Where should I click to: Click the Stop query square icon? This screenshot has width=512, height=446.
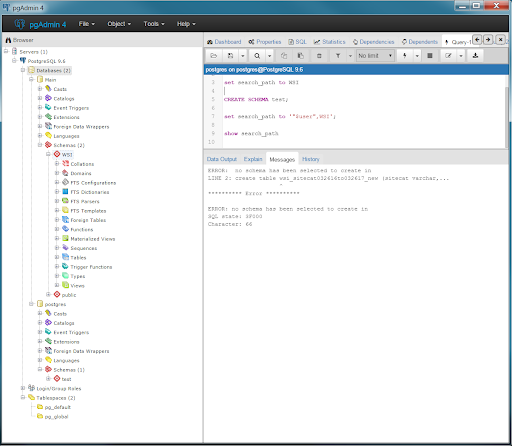click(x=430, y=56)
